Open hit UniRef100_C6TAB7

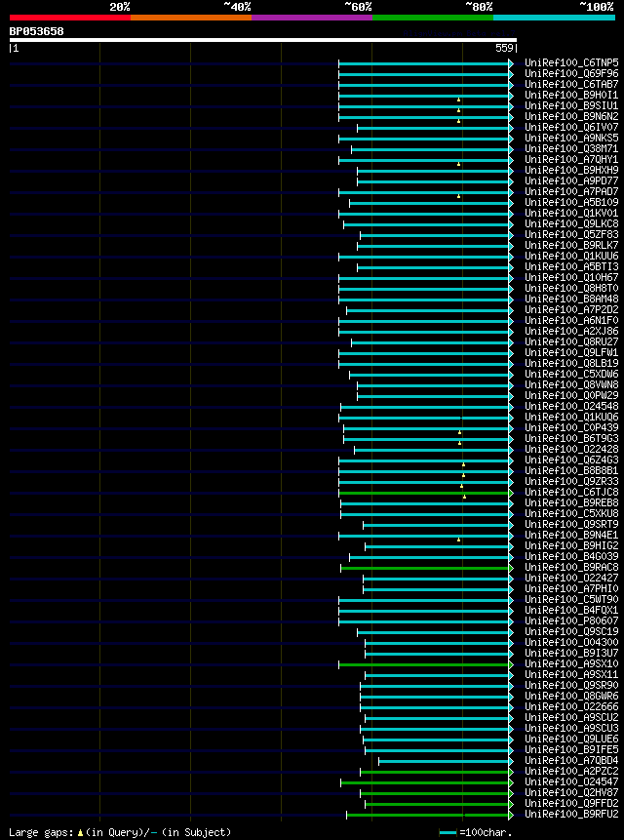571,84
